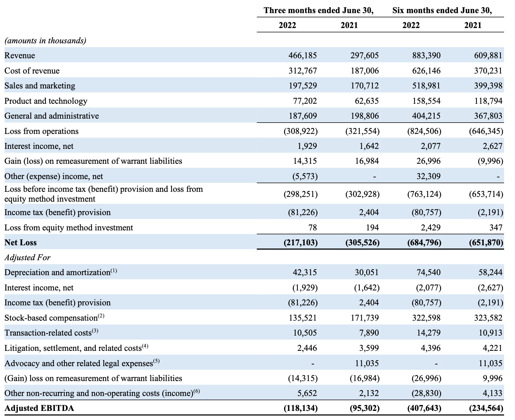
Task: Select transaction-related costs value 10,505
Action: click(x=305, y=333)
